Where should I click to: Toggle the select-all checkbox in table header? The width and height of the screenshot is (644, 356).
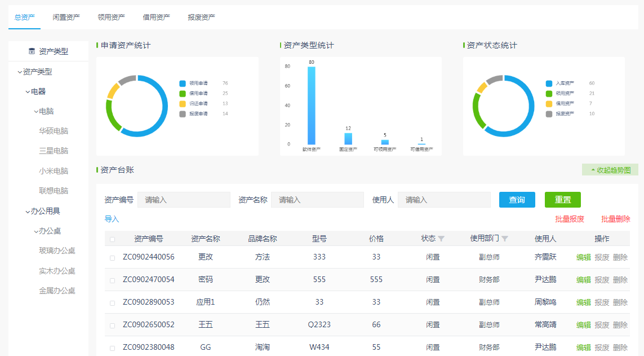click(x=112, y=238)
